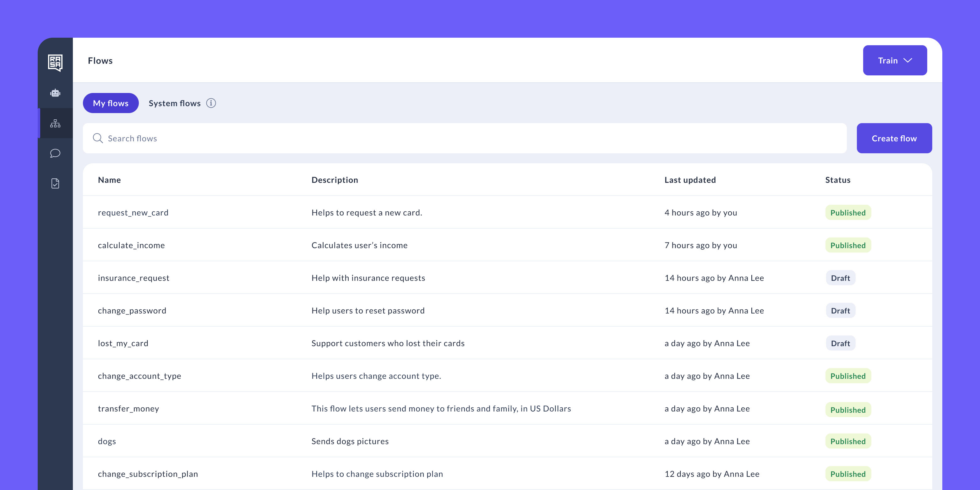
Task: Switch to the My flows tab
Action: 110,103
